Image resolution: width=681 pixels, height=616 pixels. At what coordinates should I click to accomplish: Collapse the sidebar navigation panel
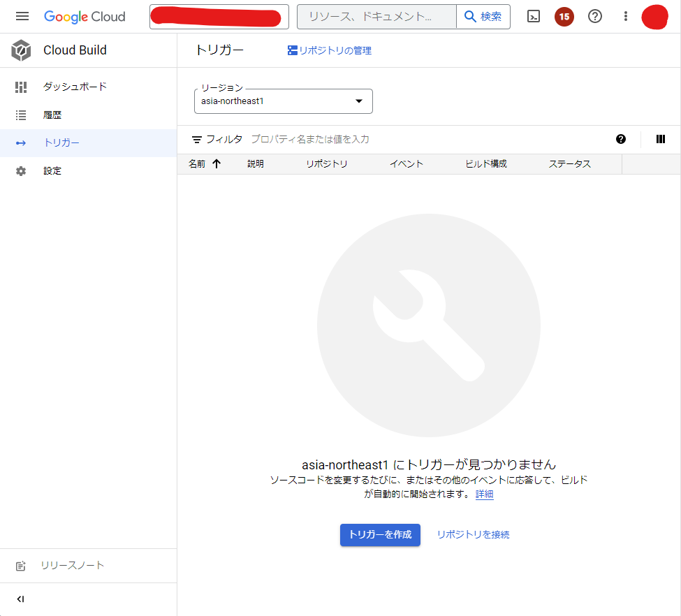(20, 599)
